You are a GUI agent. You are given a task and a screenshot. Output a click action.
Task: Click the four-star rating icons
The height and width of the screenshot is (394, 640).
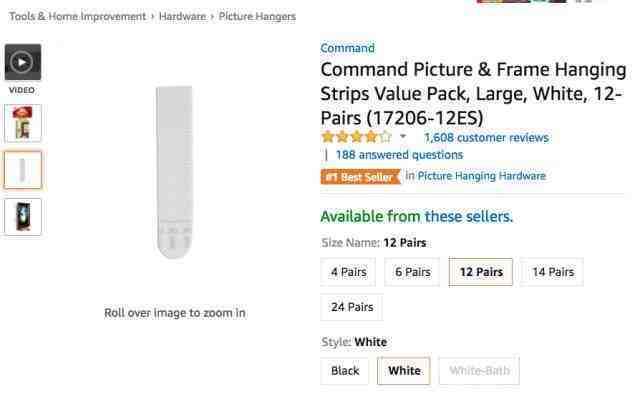point(356,137)
